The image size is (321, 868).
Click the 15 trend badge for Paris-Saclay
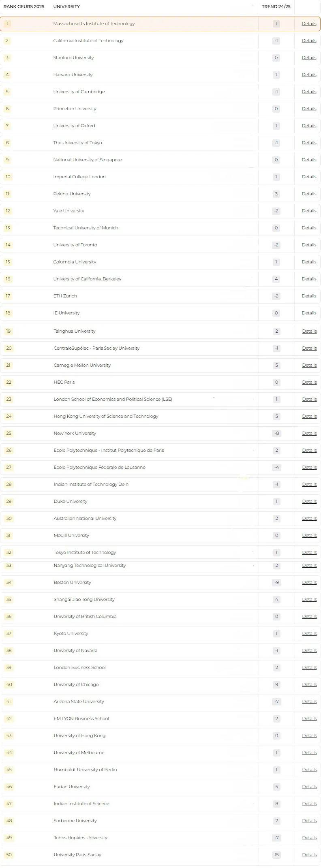277,855
